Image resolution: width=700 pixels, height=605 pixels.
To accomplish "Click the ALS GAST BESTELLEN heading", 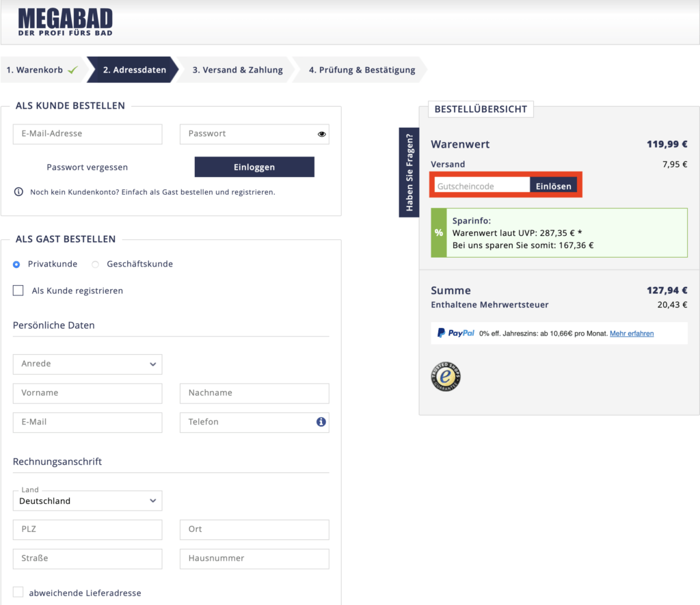I will (x=66, y=239).
